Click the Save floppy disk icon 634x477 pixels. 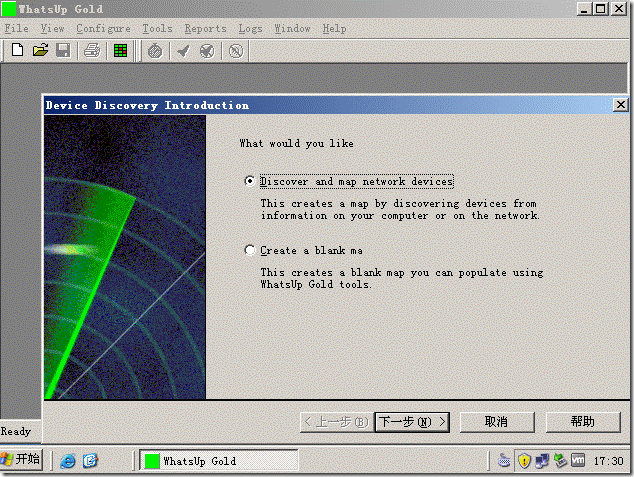(63, 51)
